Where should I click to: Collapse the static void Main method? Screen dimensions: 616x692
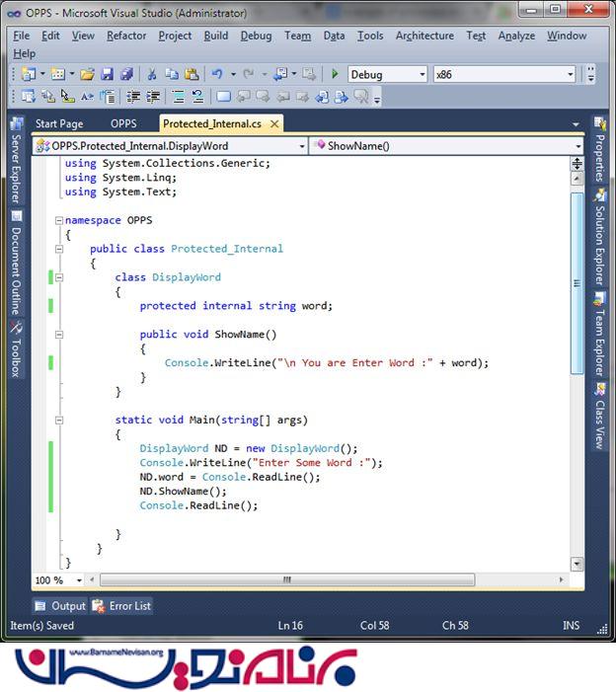[58, 420]
